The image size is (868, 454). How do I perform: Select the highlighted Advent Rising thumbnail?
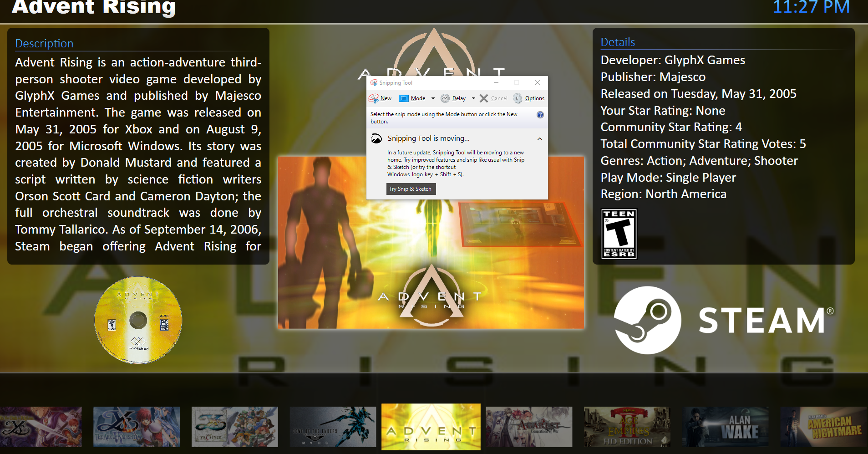tap(431, 427)
